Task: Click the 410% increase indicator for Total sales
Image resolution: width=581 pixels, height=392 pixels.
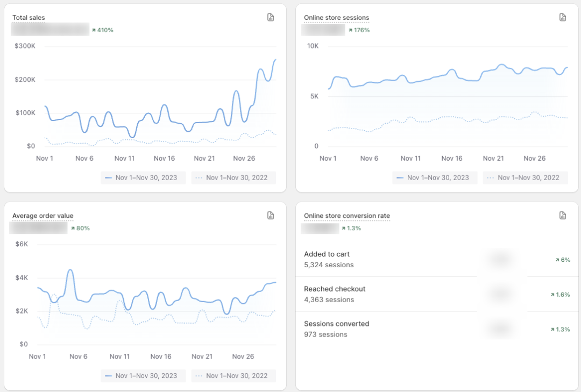Action: (x=102, y=30)
